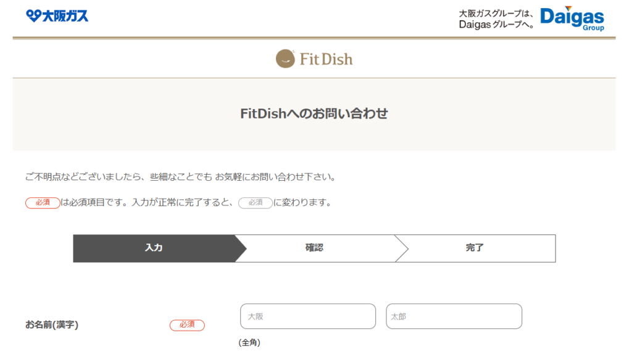
Task: Click the に変わります text after gray badge
Action: point(302,202)
